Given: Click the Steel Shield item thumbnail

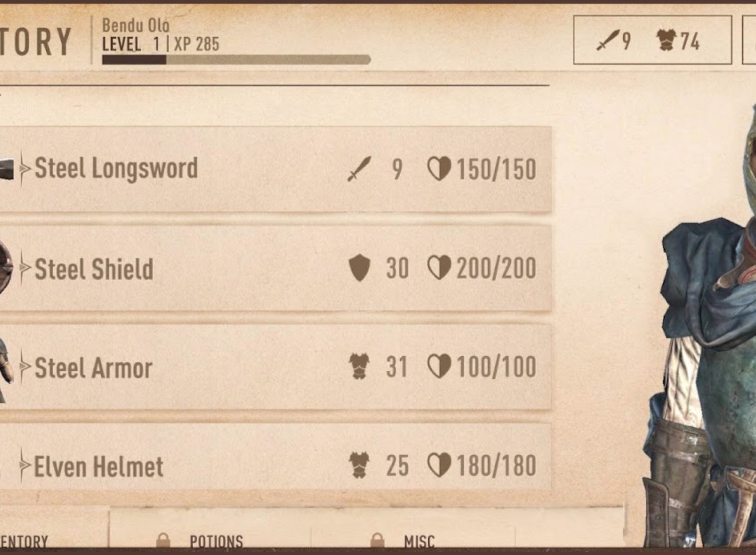Looking at the screenshot, I should (x=6, y=268).
